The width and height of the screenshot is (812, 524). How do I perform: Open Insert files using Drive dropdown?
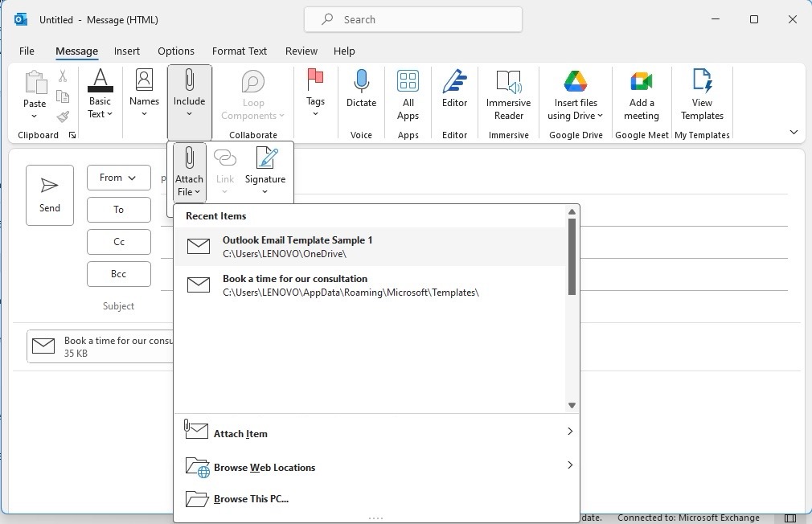click(x=576, y=95)
